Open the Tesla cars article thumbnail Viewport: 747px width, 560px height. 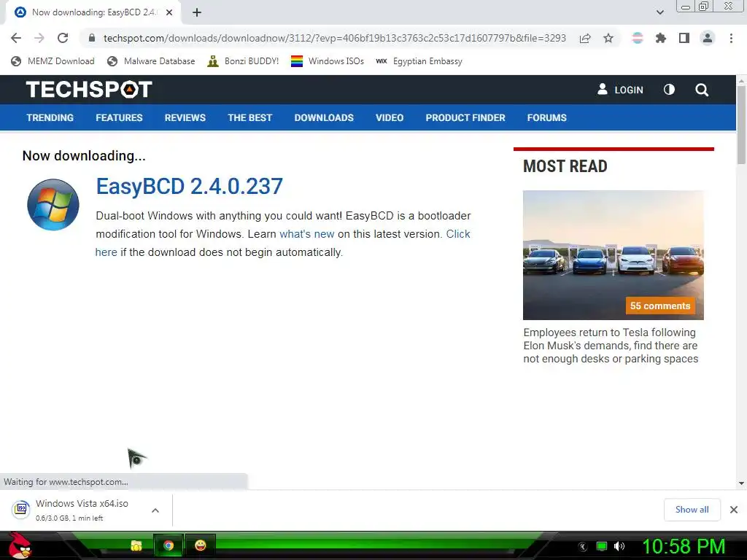point(613,254)
